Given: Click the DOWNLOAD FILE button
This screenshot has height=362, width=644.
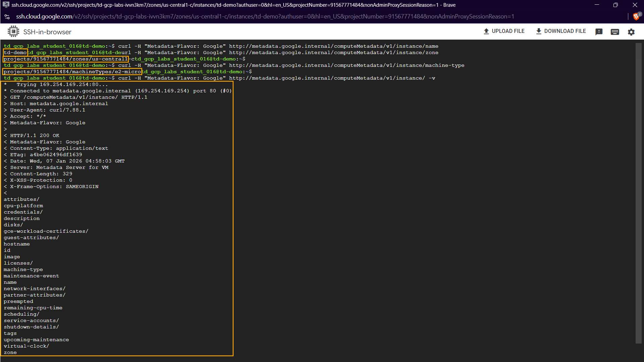Looking at the screenshot, I should [x=564, y=31].
